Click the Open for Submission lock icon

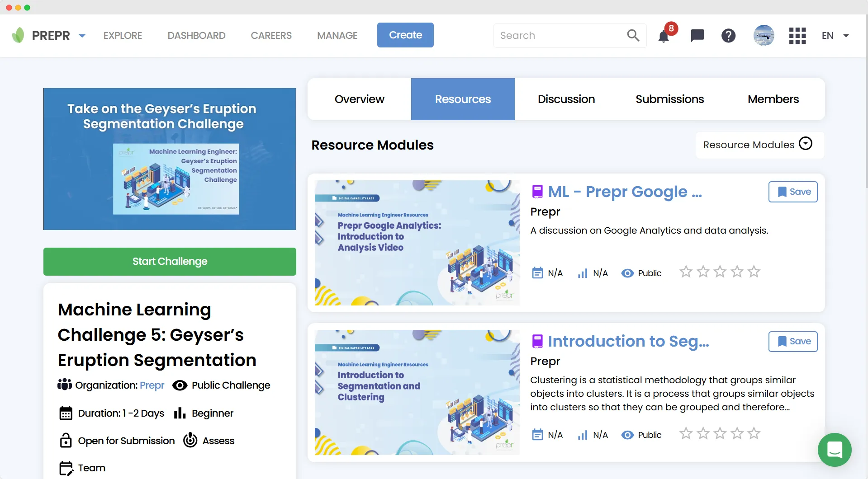click(x=66, y=441)
